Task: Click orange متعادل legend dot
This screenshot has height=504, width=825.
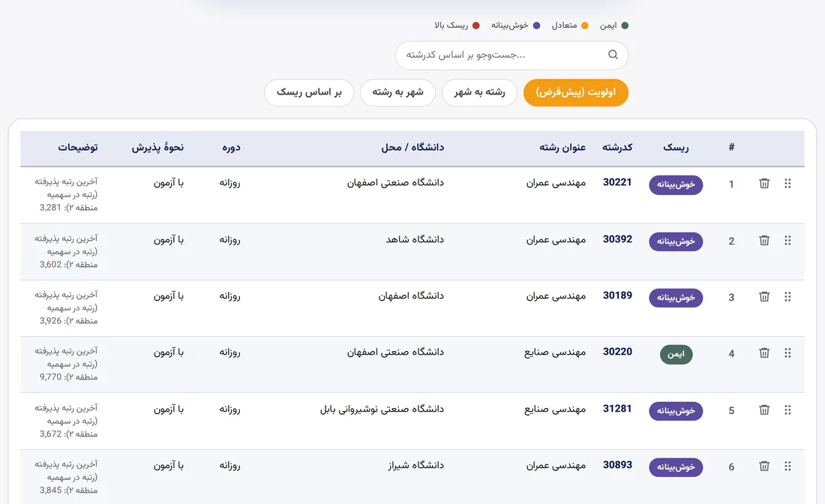Action: tap(584, 25)
